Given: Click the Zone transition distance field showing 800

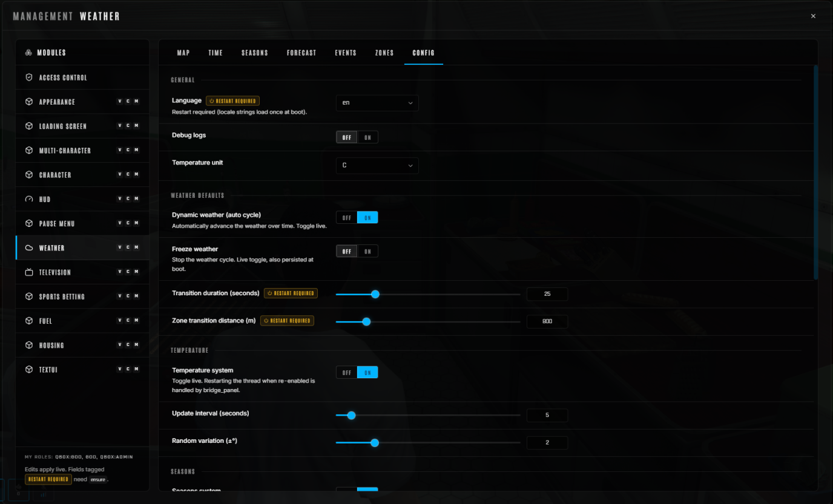Looking at the screenshot, I should tap(547, 321).
